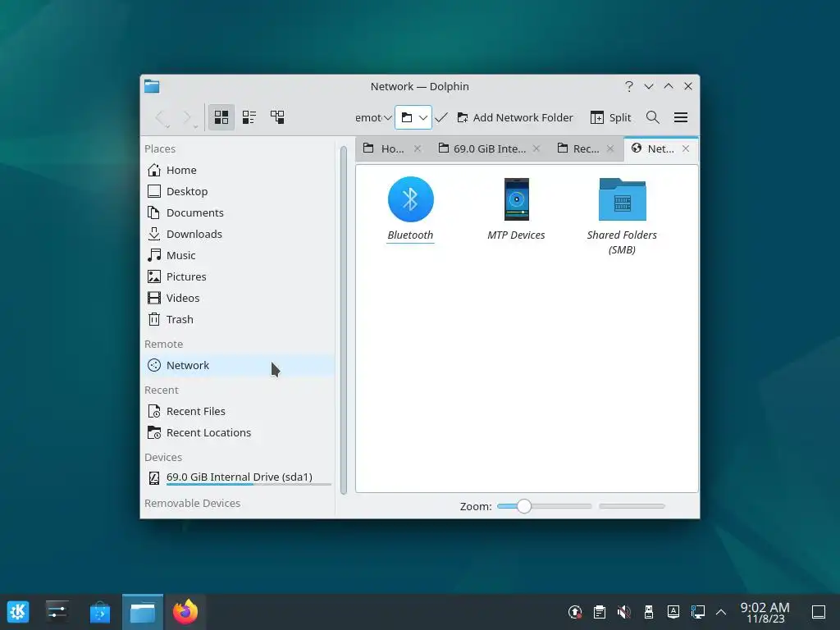840x630 pixels.
Task: Open Recent Locations entry
Action: [239, 433]
